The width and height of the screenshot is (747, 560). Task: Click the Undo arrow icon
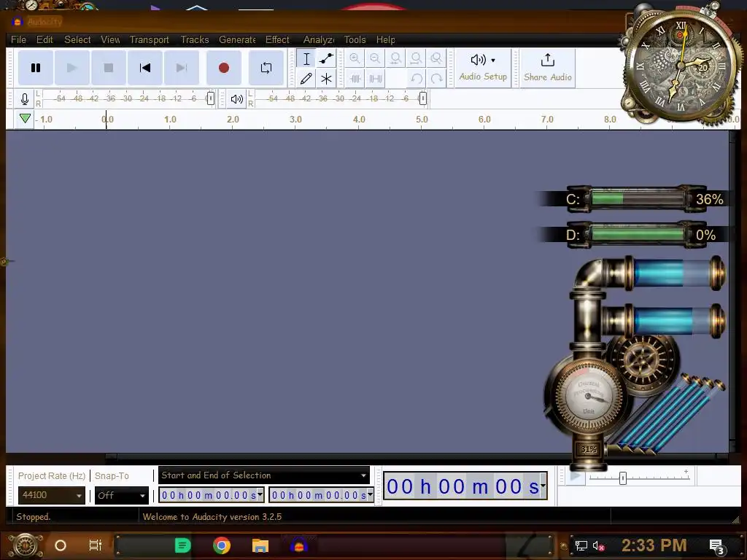(x=417, y=79)
